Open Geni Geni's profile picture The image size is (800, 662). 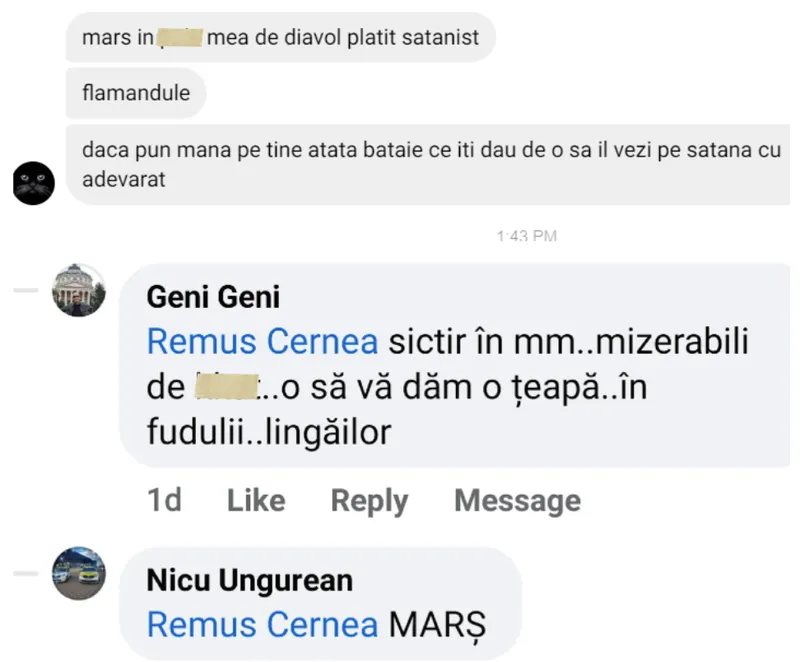(79, 290)
